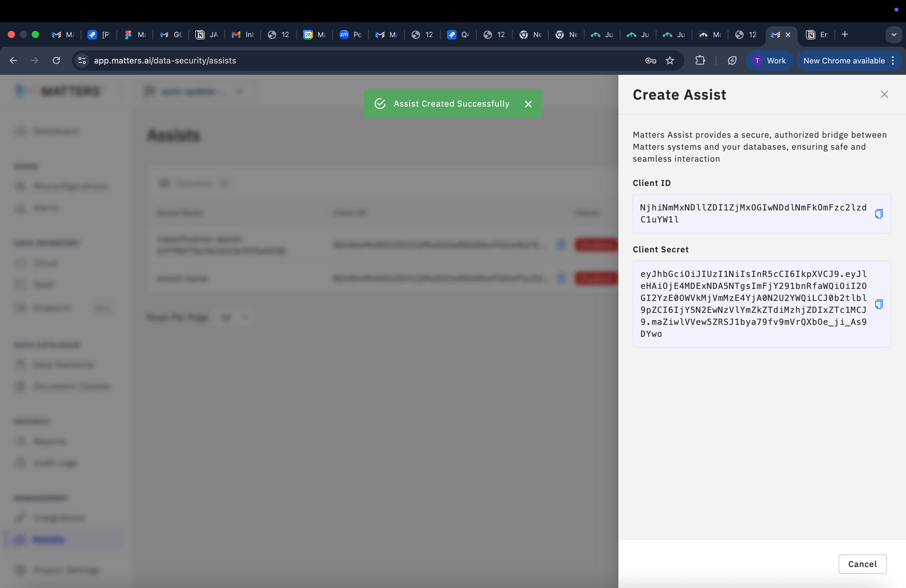
Task: Switch to the Figma tab
Action: (135, 35)
